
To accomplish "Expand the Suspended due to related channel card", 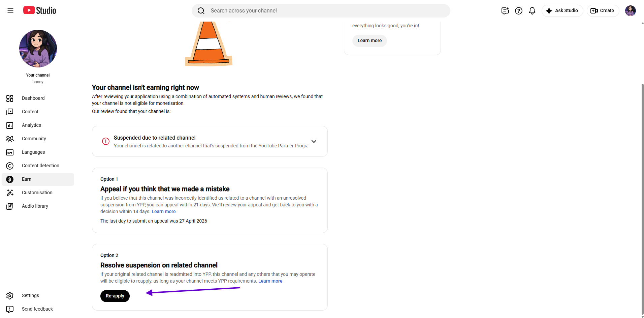I will tap(314, 141).
